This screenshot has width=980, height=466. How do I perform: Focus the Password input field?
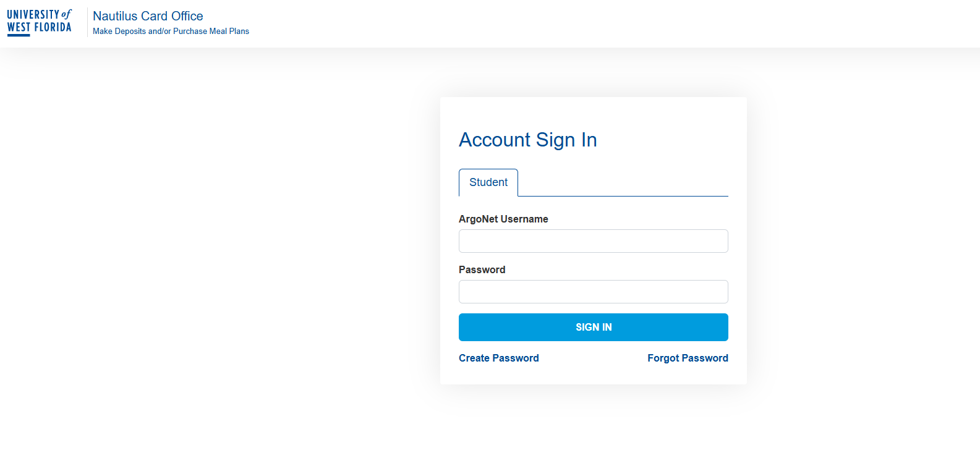[593, 292]
